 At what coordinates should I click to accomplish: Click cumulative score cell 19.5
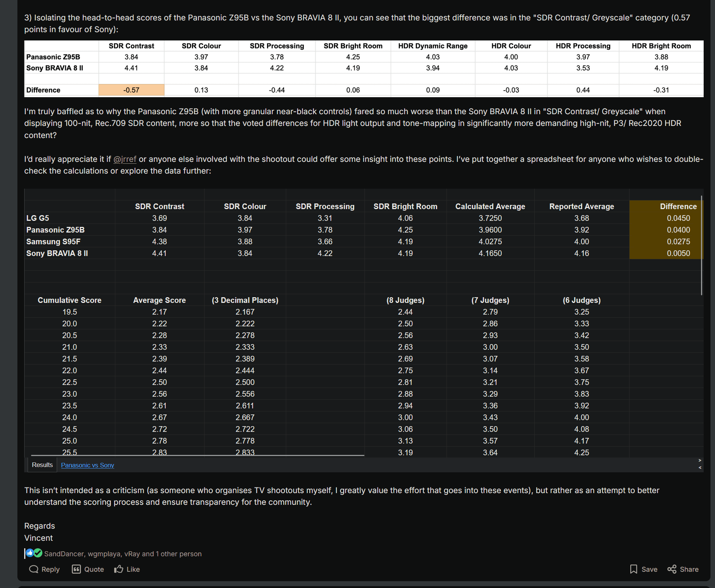70,312
